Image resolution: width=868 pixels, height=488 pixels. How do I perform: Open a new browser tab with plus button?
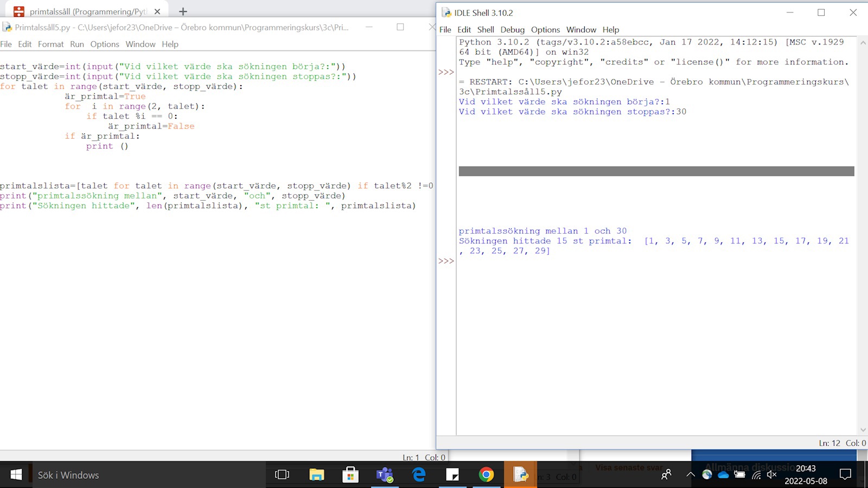coord(183,11)
